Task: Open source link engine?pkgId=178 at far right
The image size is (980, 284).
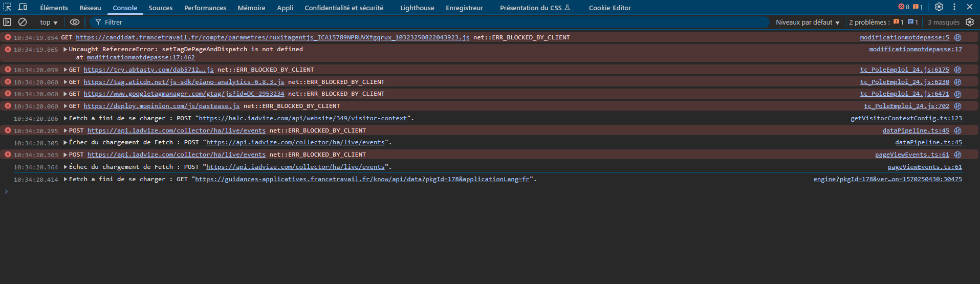Action: click(x=888, y=179)
